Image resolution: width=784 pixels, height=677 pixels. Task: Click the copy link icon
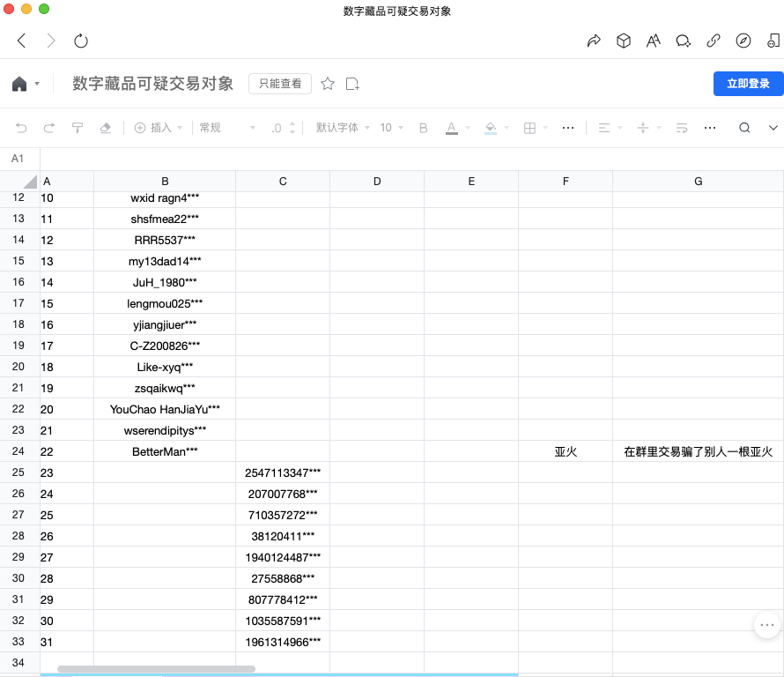click(x=714, y=41)
